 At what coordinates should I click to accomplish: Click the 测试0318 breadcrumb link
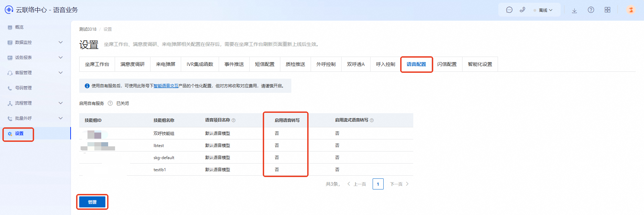(88, 29)
